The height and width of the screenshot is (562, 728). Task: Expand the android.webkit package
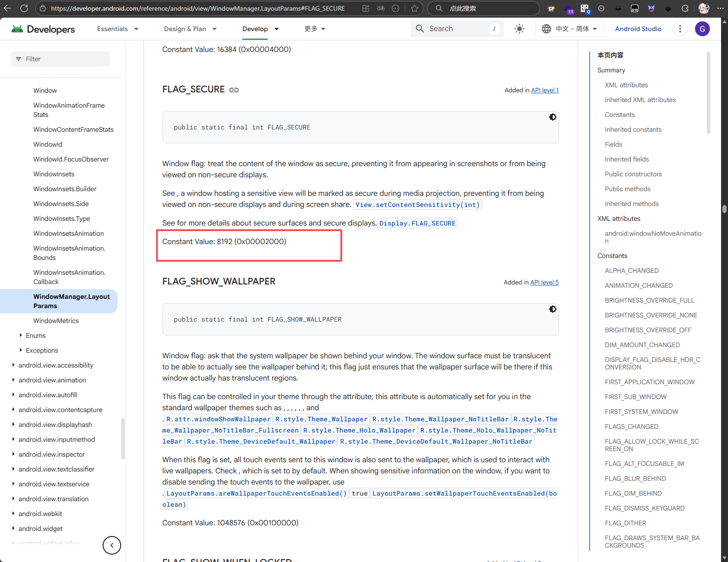coord(13,514)
